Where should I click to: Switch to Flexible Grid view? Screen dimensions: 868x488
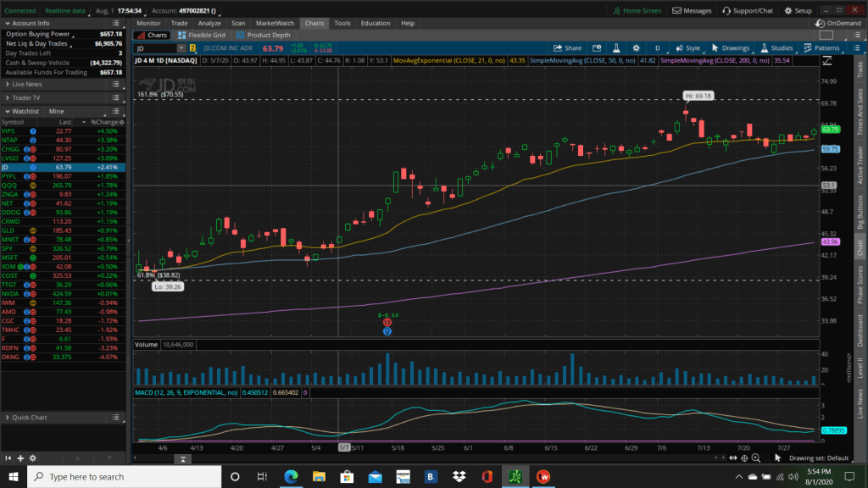(203, 36)
